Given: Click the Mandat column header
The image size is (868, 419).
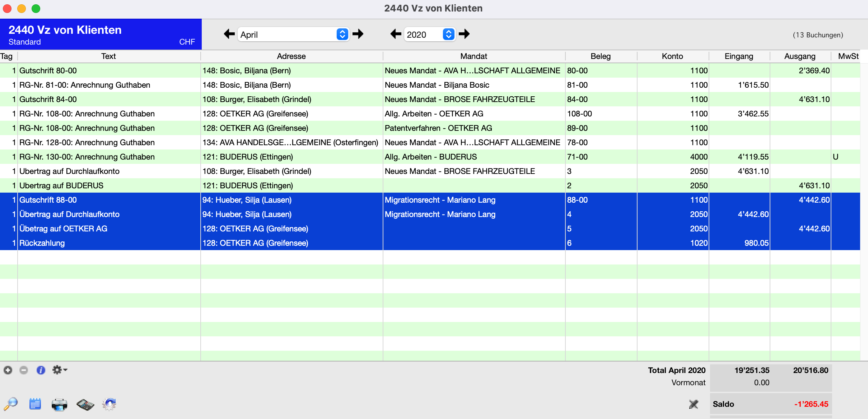Looking at the screenshot, I should point(474,56).
